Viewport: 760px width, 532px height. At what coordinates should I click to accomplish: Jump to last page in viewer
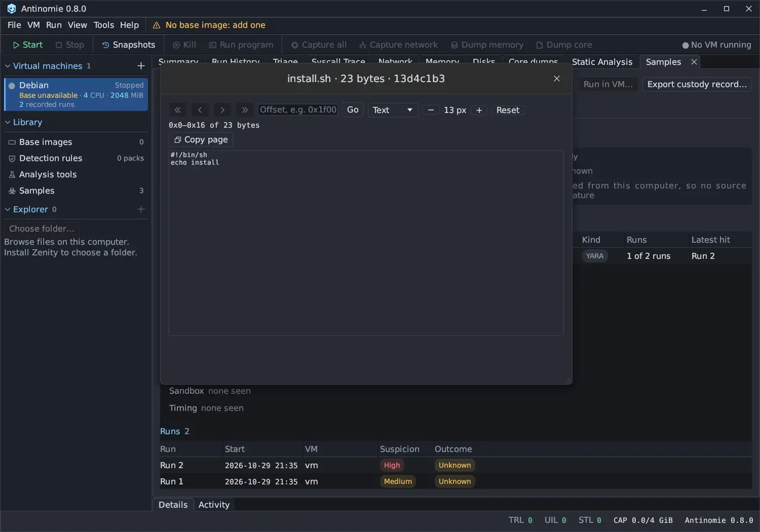[x=245, y=110]
